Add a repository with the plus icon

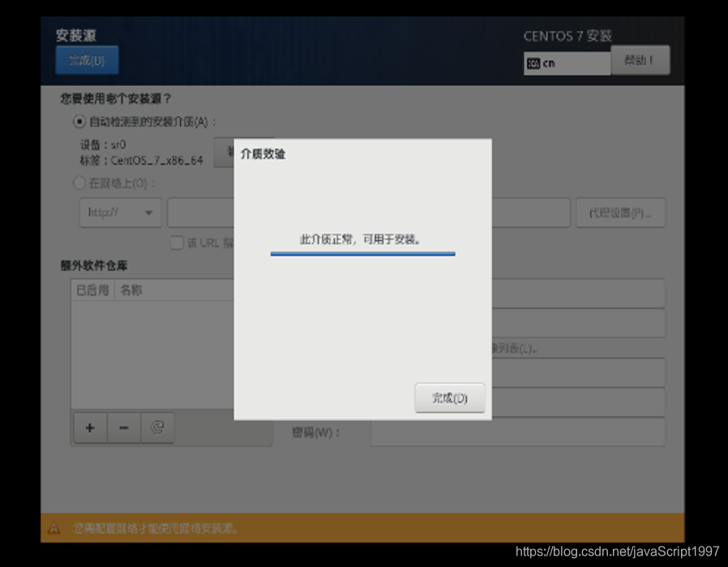[90, 427]
